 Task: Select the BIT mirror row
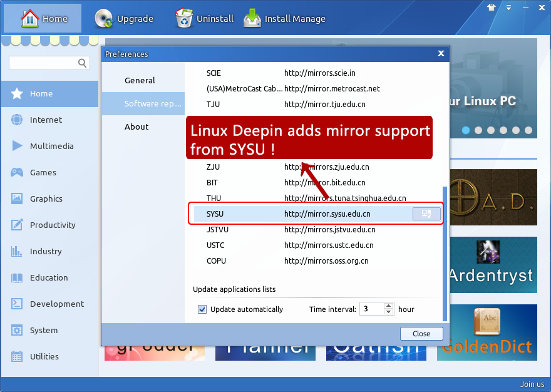click(317, 183)
